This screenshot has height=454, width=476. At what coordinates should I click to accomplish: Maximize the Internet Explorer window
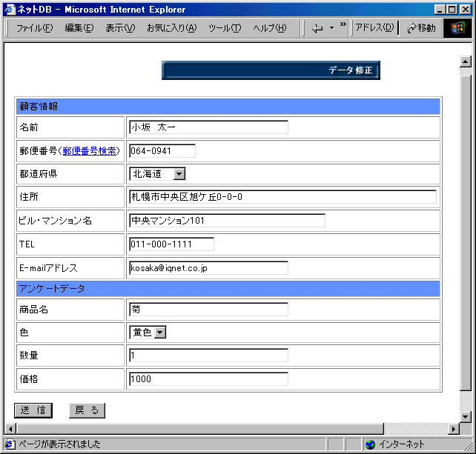pyautogui.click(x=452, y=10)
